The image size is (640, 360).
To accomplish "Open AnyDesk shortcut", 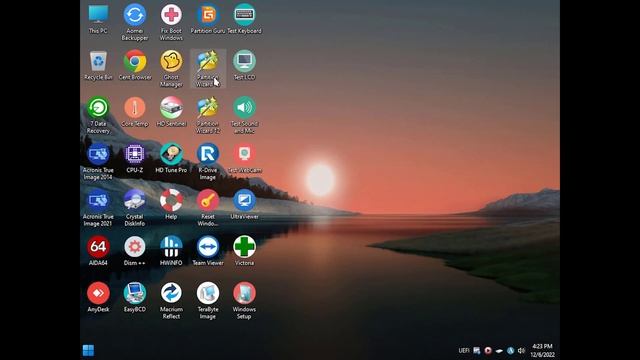I will pos(98,298).
